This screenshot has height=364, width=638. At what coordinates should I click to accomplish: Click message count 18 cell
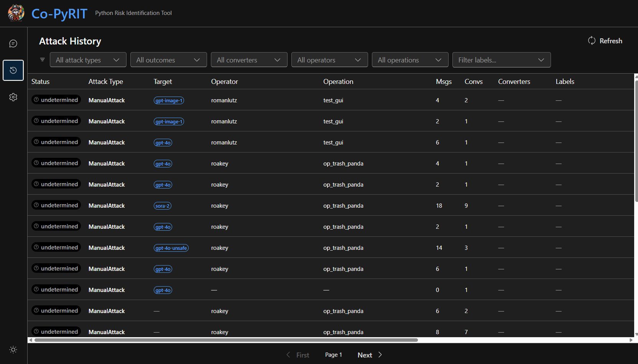point(439,206)
